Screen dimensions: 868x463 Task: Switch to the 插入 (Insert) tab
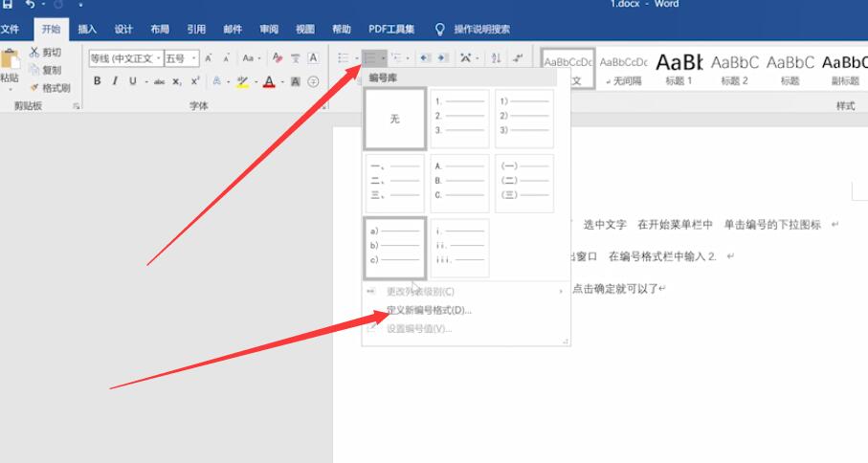click(x=87, y=30)
